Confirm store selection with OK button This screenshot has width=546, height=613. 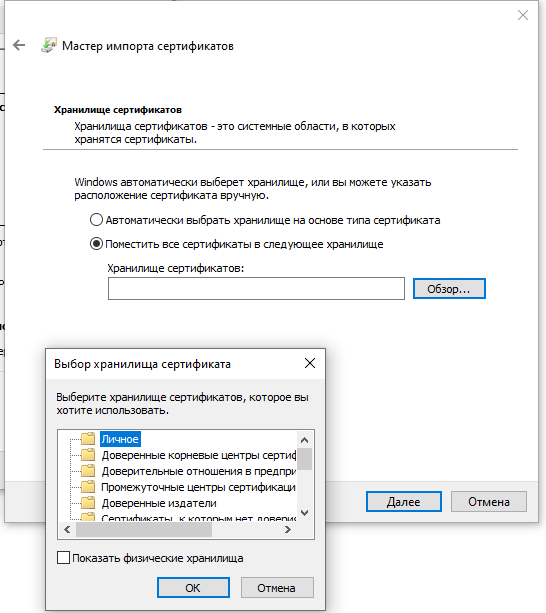193,588
